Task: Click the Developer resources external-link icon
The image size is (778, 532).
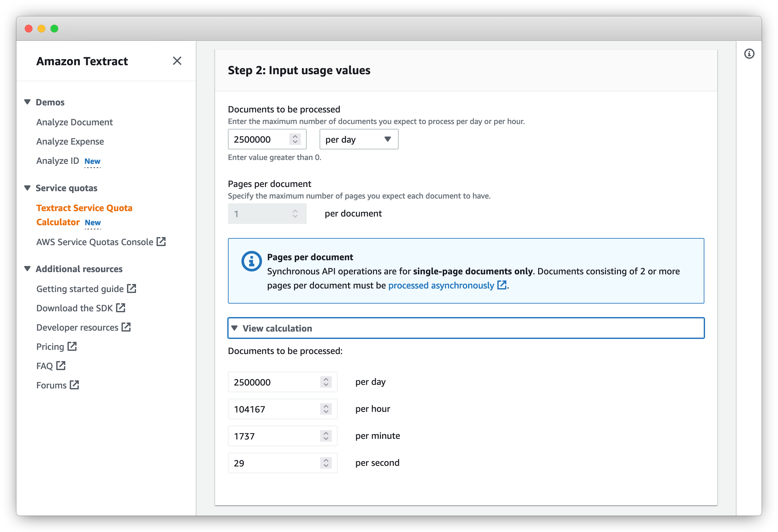Action: 126,327
